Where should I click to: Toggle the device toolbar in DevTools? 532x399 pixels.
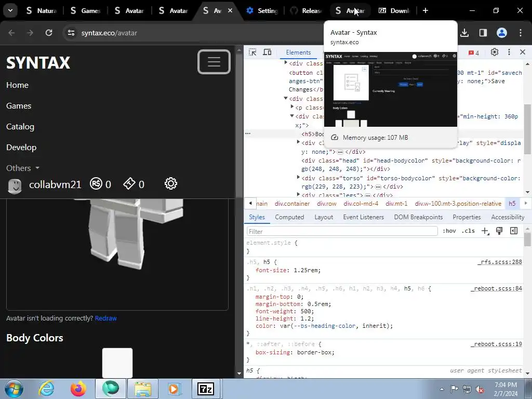coord(268,52)
